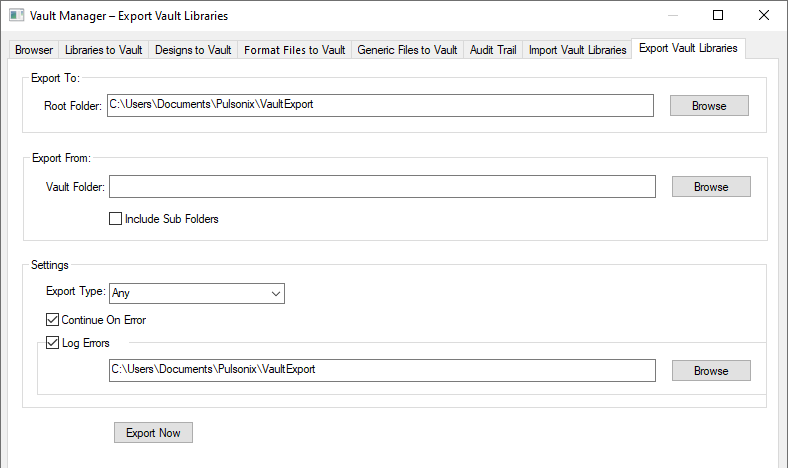Minimize the Vault Manager window
The height and width of the screenshot is (468, 788).
[x=672, y=16]
